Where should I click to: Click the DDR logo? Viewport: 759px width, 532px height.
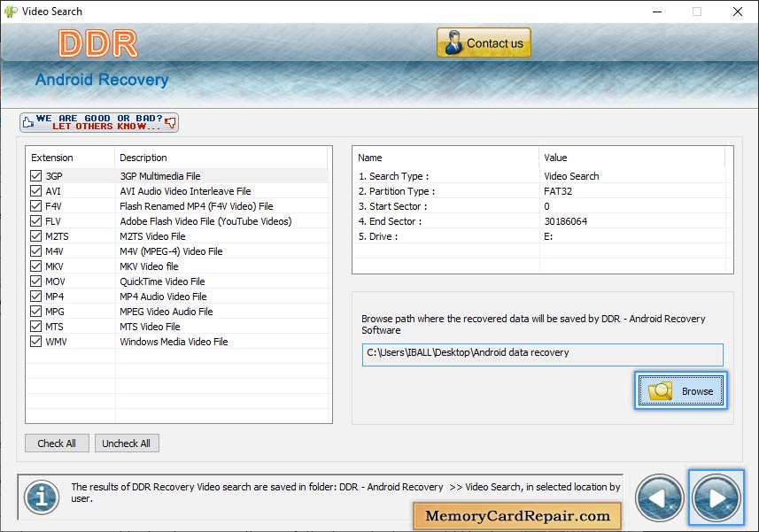point(98,43)
